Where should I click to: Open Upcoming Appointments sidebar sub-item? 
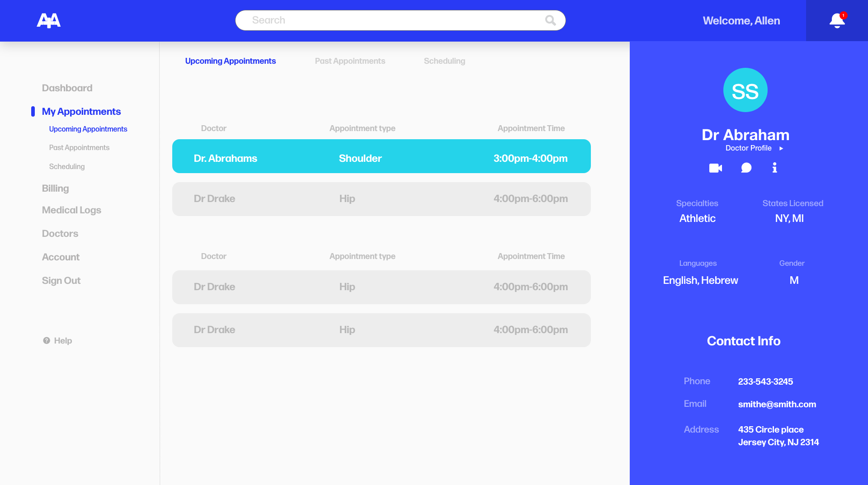point(88,129)
